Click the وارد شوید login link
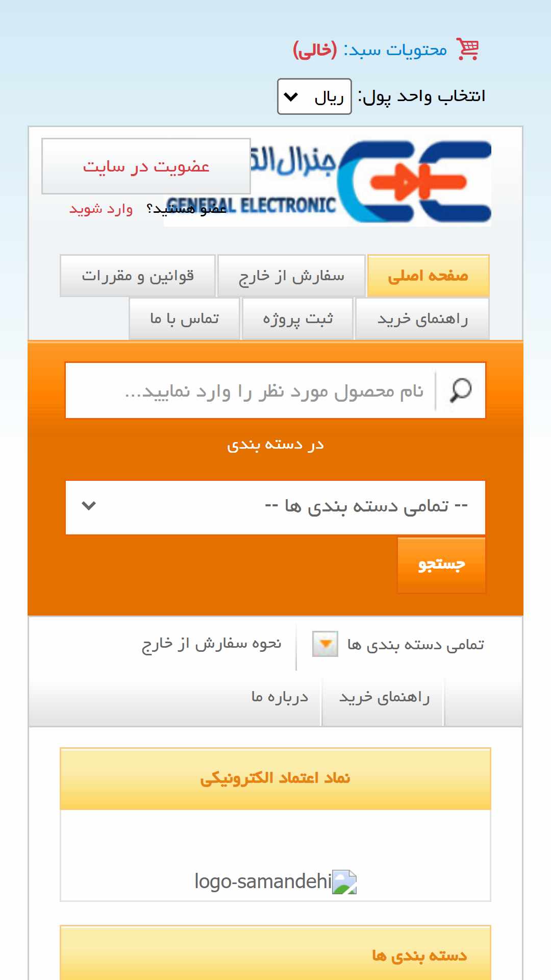The image size is (551, 980). [x=101, y=209]
